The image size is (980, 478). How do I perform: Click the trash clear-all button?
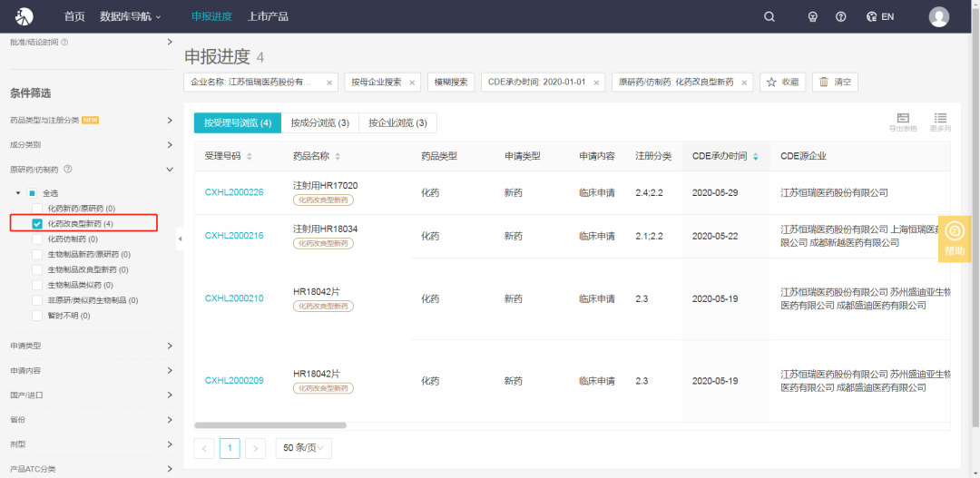coord(835,83)
